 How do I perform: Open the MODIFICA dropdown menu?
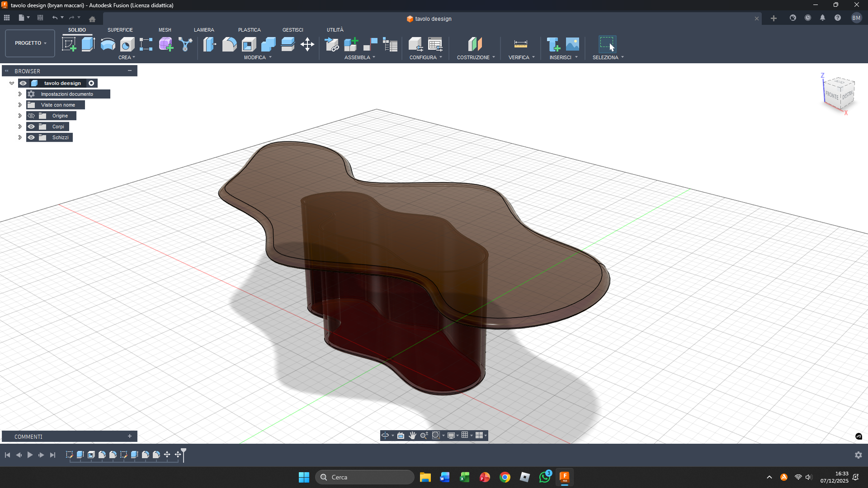[x=258, y=57]
